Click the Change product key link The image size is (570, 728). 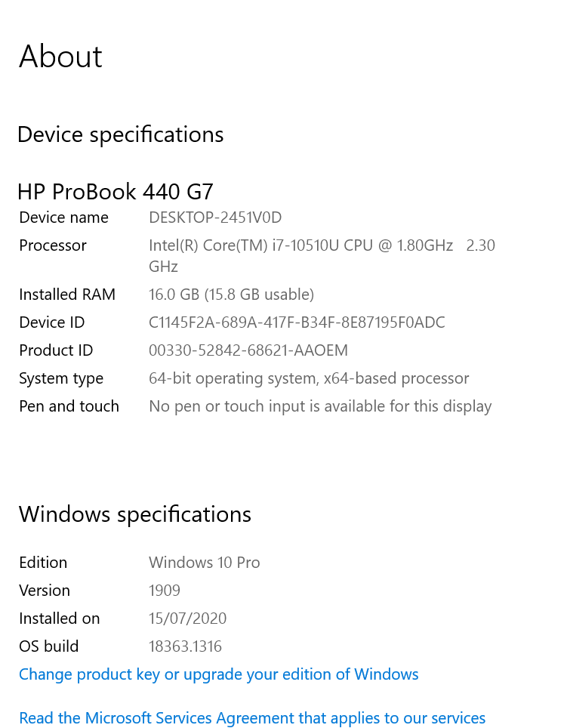(218, 674)
